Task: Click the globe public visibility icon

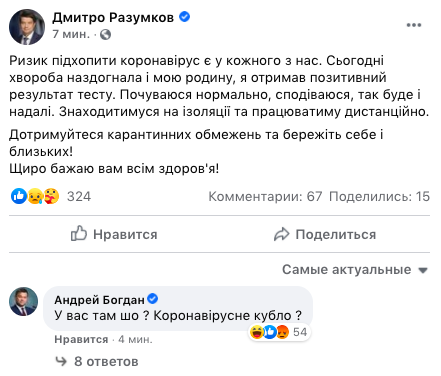Action: [x=105, y=34]
